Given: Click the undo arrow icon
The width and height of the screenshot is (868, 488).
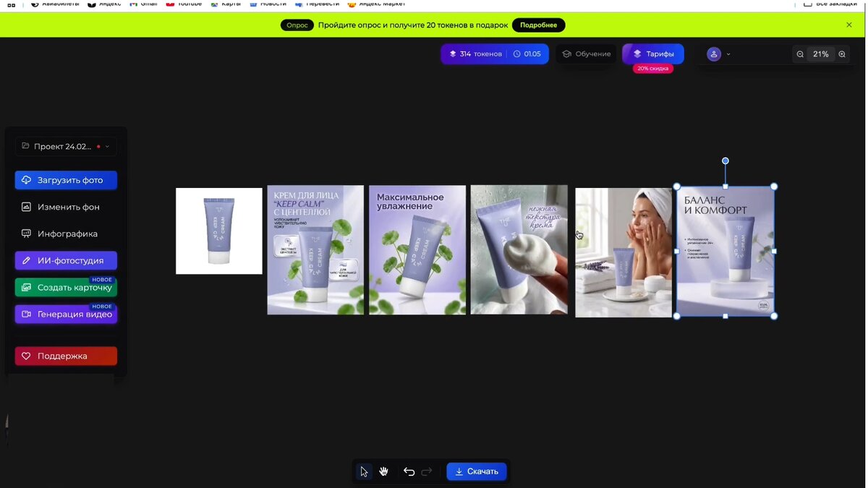Looking at the screenshot, I should tap(409, 471).
